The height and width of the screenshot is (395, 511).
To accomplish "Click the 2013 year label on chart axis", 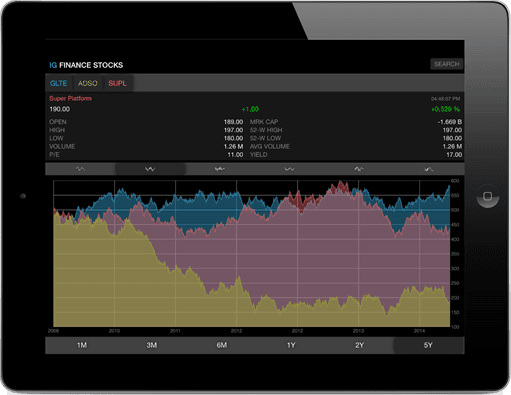I will tap(358, 331).
